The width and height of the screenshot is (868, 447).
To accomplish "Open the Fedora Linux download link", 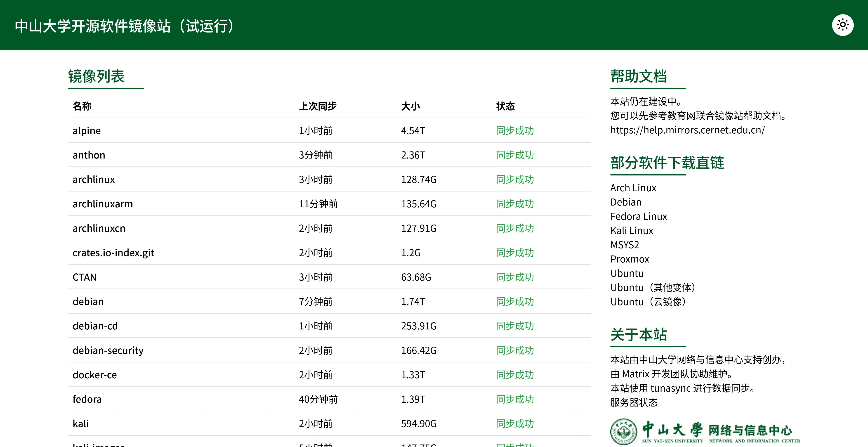I will click(639, 216).
